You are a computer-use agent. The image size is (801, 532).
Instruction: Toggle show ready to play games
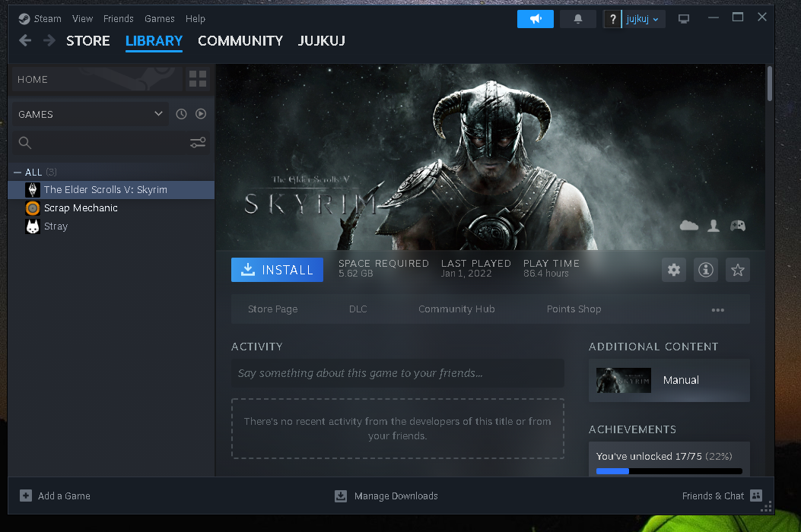click(201, 114)
